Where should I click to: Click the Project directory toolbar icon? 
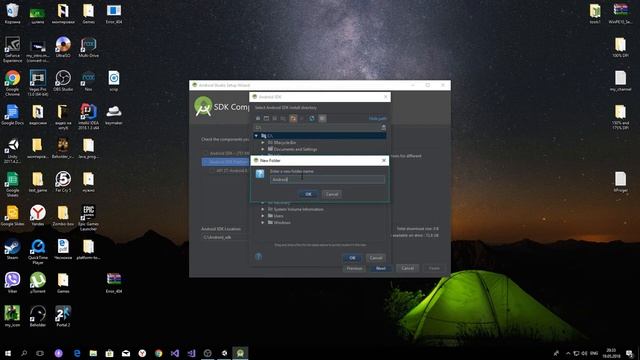275,118
